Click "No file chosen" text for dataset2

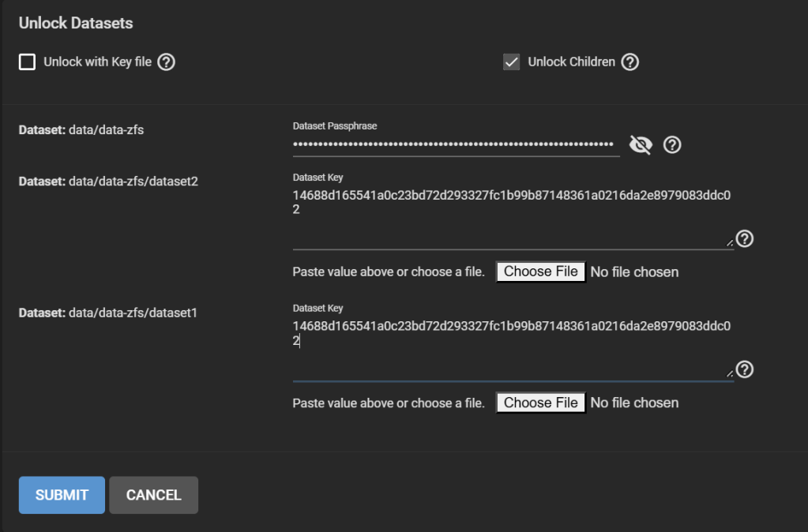(x=634, y=272)
